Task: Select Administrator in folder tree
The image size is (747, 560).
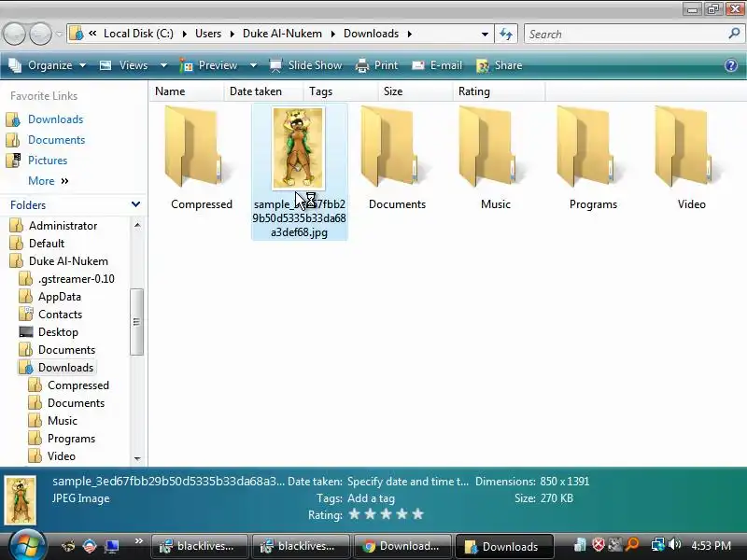Action: click(63, 225)
